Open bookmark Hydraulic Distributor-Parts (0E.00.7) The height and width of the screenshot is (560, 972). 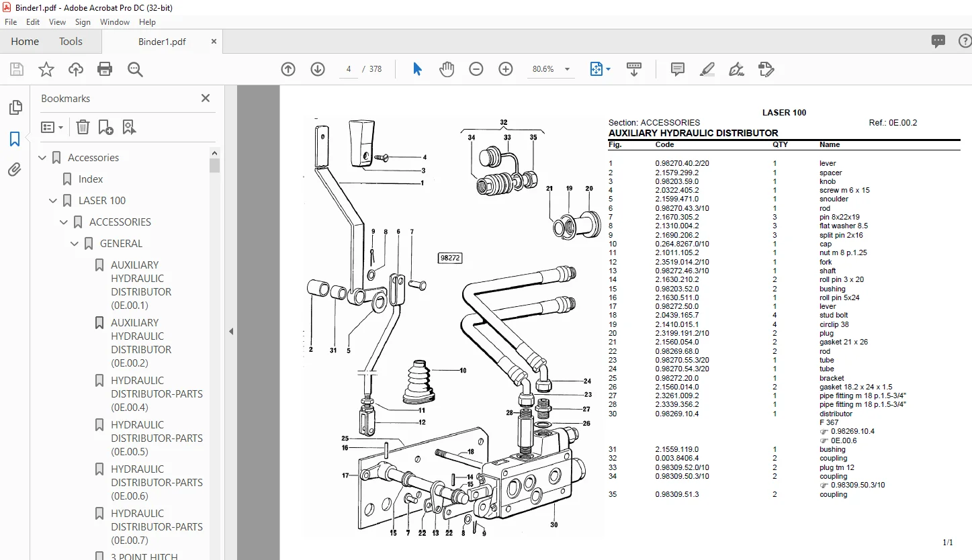pos(157,527)
